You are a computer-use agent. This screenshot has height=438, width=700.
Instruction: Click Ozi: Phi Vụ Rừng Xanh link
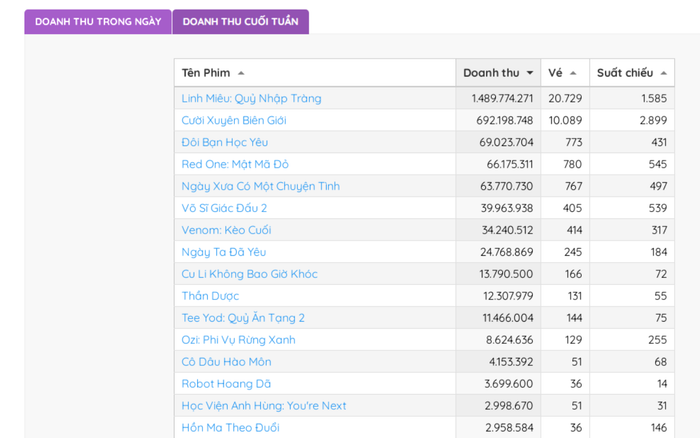pos(238,340)
